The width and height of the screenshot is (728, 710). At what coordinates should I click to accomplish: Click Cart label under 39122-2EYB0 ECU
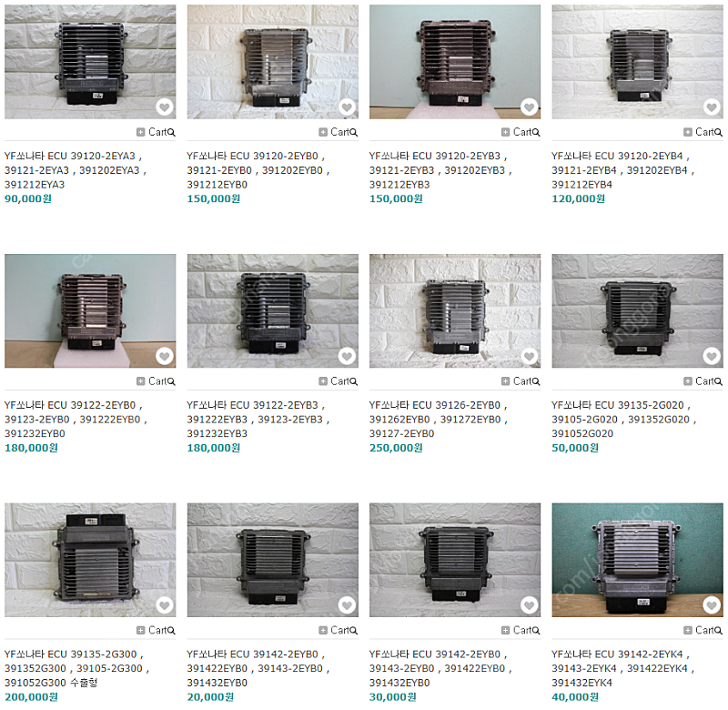pos(157,381)
